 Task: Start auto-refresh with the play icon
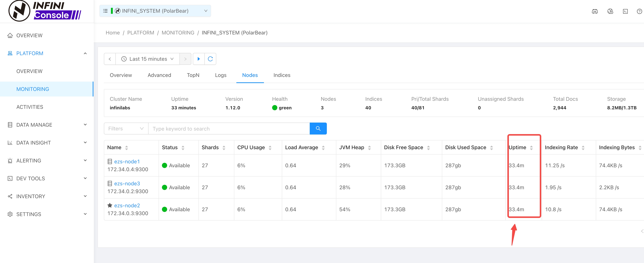pyautogui.click(x=199, y=59)
